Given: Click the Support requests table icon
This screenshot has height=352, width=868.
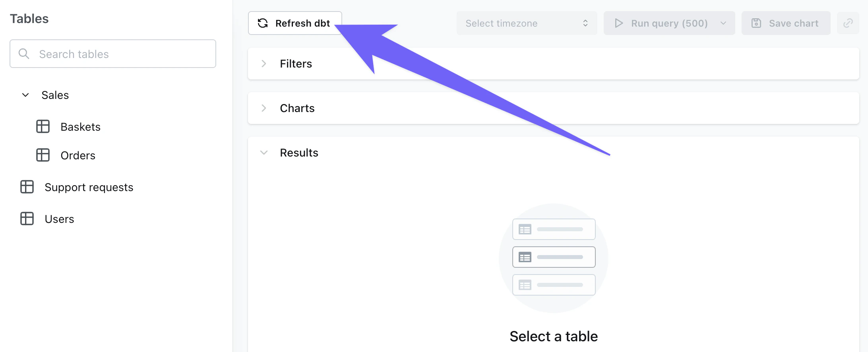Looking at the screenshot, I should [x=27, y=187].
